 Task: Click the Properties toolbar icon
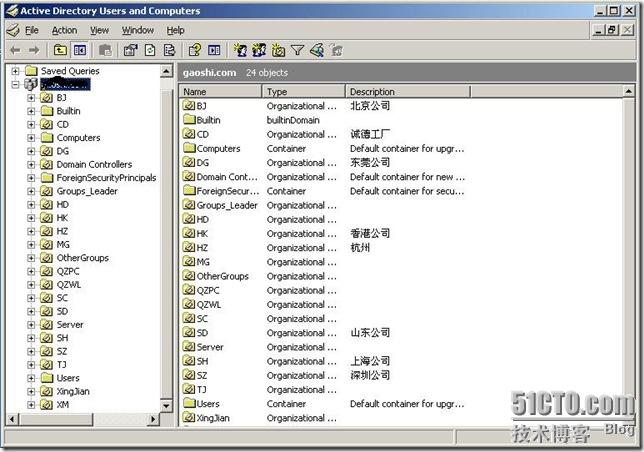131,50
